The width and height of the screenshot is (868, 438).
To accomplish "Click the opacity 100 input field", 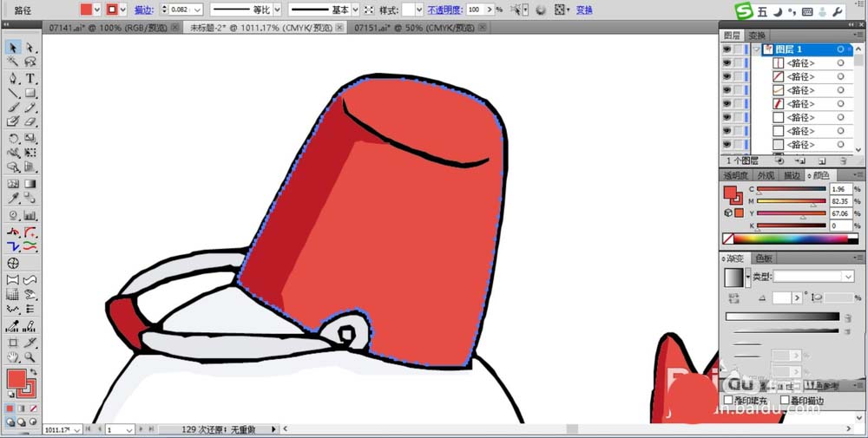I will tap(474, 10).
